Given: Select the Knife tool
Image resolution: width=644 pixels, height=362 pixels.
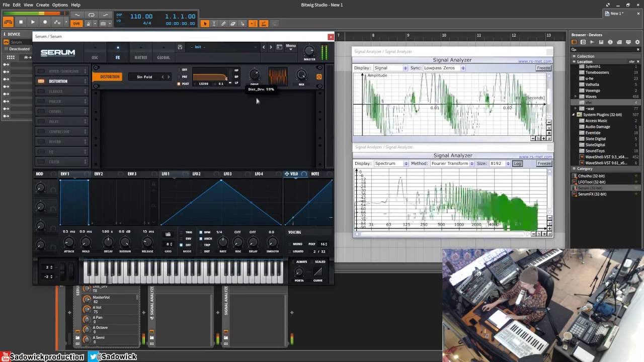Looking at the screenshot, I should (x=243, y=24).
